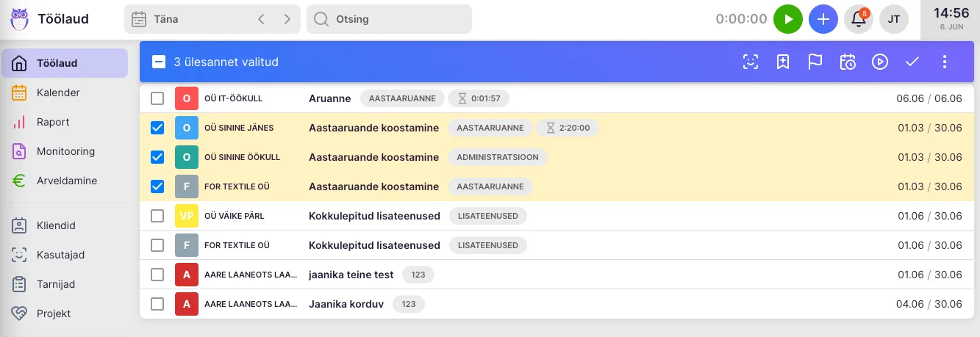Click the green start timer play button

pos(787,19)
